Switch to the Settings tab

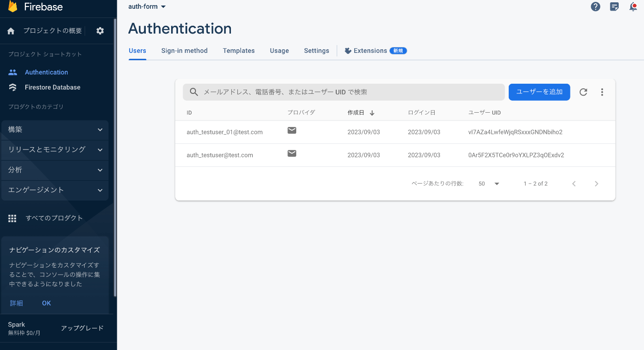(x=316, y=51)
